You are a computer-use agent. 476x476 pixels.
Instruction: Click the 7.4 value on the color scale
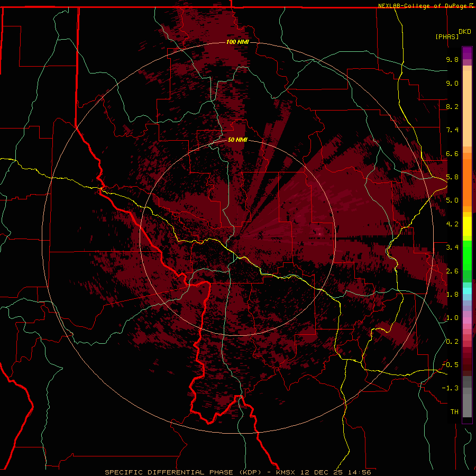[x=452, y=130]
